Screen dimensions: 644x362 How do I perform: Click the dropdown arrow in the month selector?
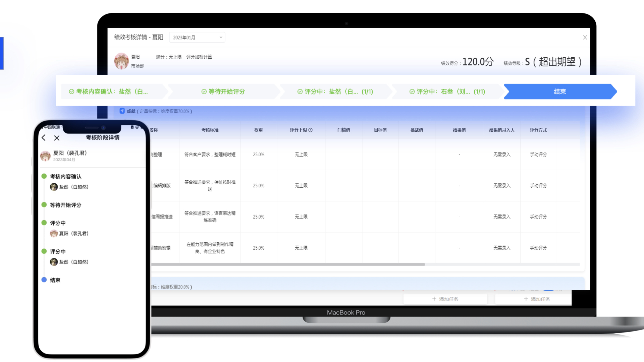[x=221, y=37]
